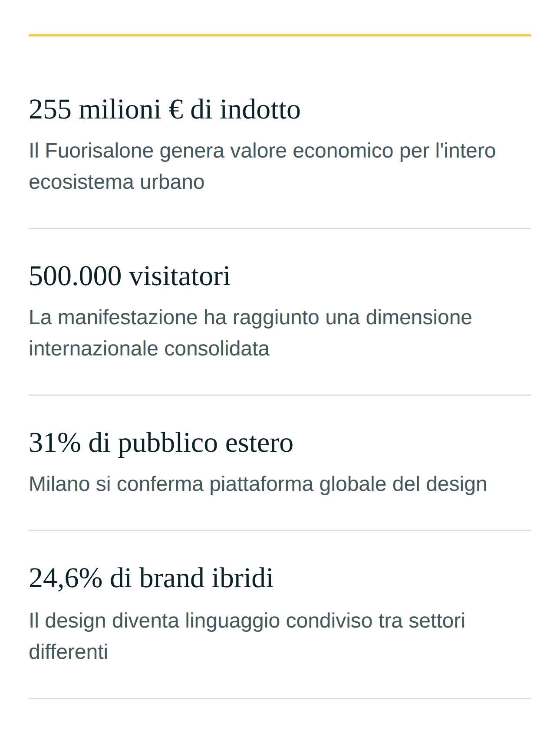
Task: Click the word "visitatori" in second heading
Action: click(x=180, y=276)
